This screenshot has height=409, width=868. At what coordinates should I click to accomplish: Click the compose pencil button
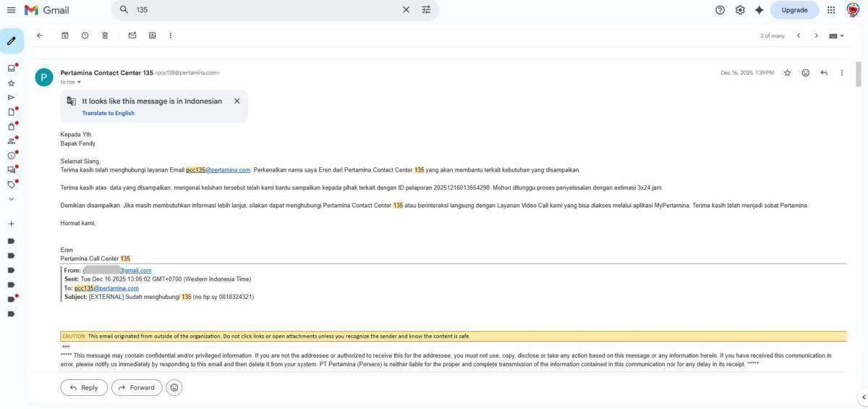point(12,41)
